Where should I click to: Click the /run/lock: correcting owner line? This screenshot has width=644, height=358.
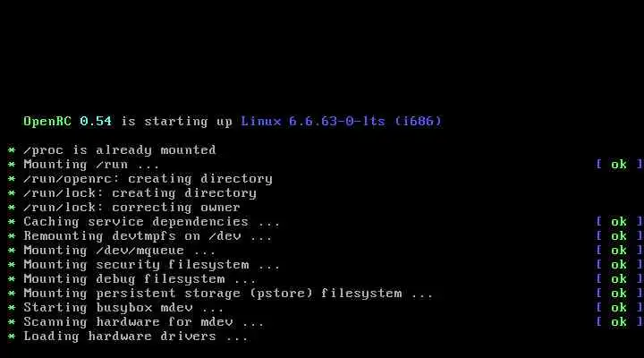(131, 208)
